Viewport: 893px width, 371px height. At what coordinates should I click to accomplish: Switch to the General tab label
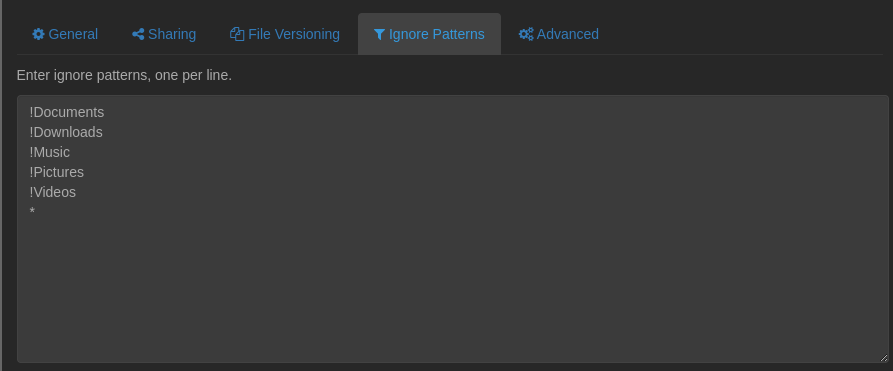click(x=73, y=34)
